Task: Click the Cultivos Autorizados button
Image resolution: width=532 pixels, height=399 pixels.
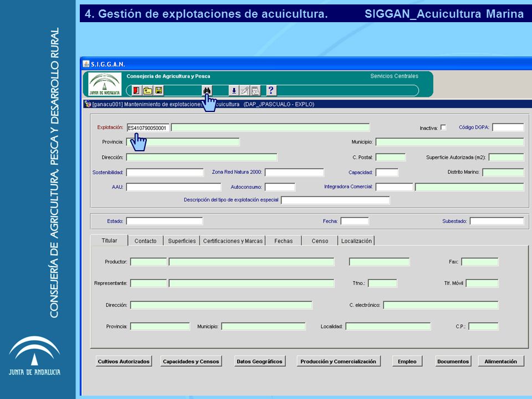Action: 124,361
